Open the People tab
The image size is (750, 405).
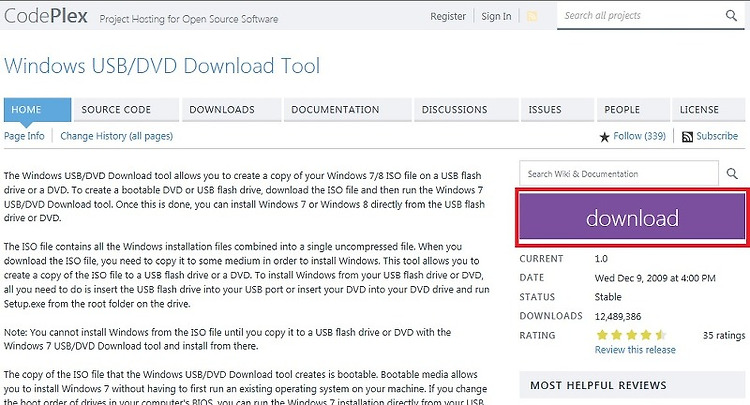[633, 109]
